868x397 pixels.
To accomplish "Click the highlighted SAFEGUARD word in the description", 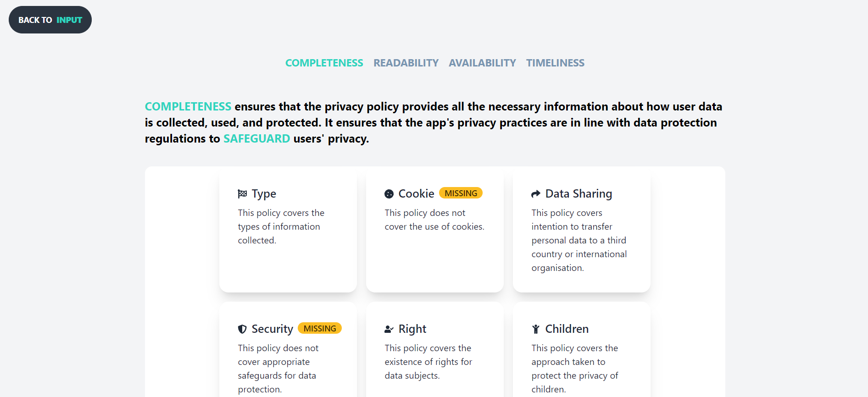I will tap(256, 138).
